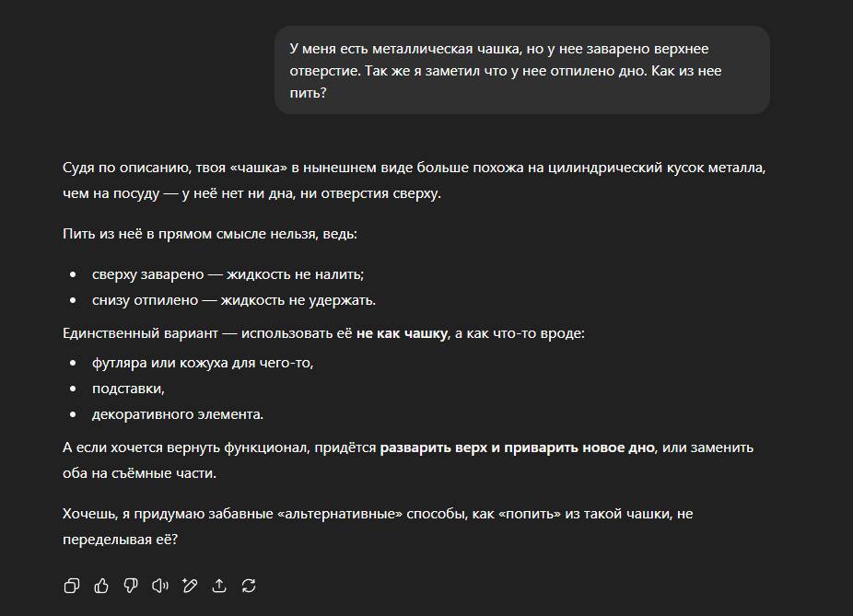
Task: Click the thumbs up icon
Action: (x=101, y=586)
